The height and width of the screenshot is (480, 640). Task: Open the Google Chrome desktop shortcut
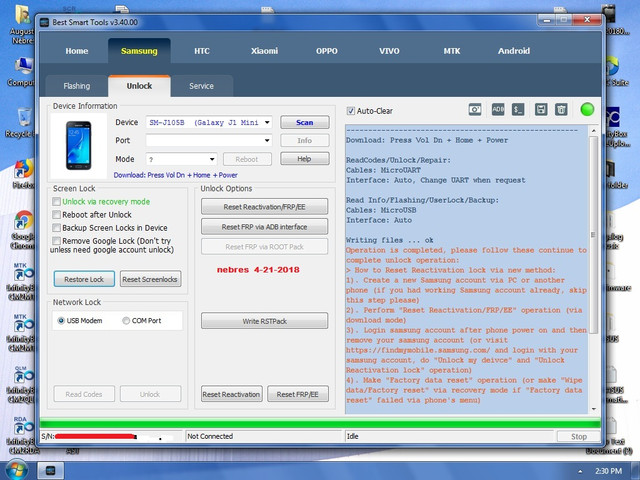point(23,229)
